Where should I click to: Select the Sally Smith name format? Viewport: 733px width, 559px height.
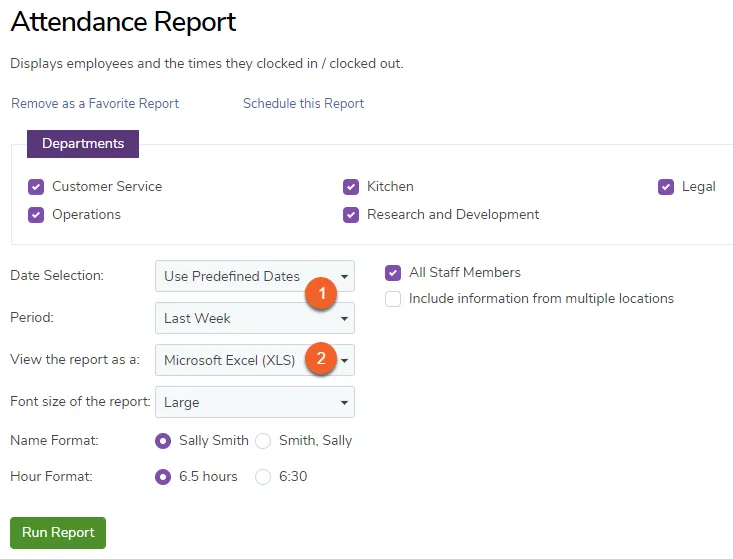pos(163,441)
